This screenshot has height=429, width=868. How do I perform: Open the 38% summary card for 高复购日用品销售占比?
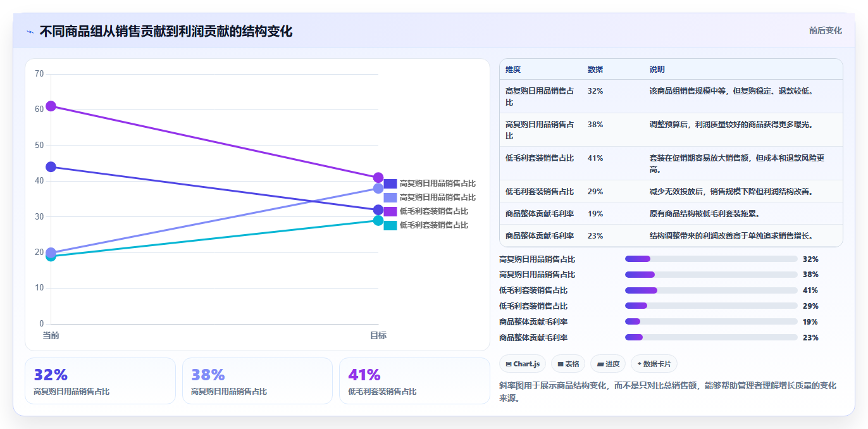click(x=257, y=381)
